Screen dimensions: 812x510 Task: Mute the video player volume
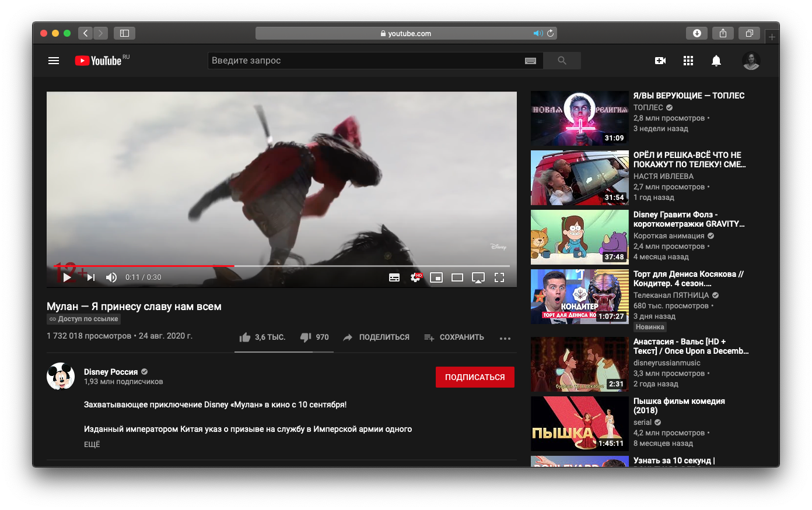(x=111, y=277)
